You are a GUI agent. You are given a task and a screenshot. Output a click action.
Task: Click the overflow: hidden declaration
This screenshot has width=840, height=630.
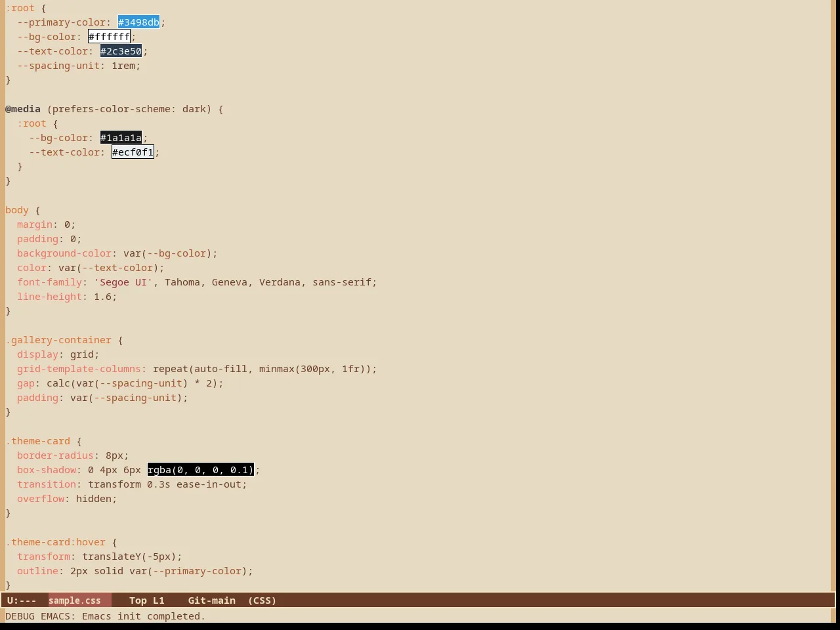pos(67,499)
